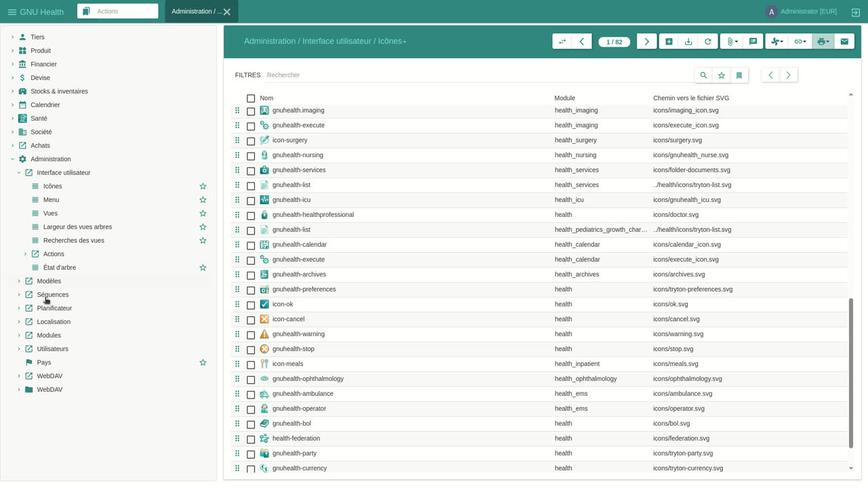Go to next filter page arrow
Image resolution: width=868 pixels, height=488 pixels.
789,75
